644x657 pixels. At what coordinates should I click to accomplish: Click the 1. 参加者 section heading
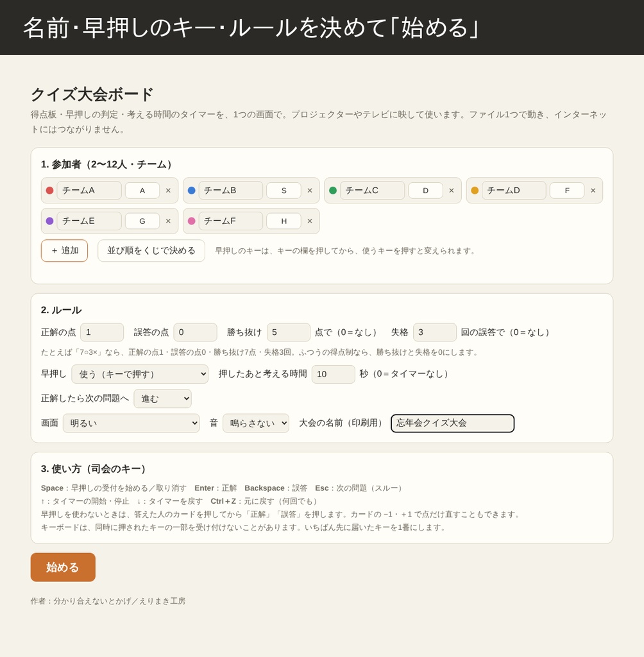pos(108,164)
